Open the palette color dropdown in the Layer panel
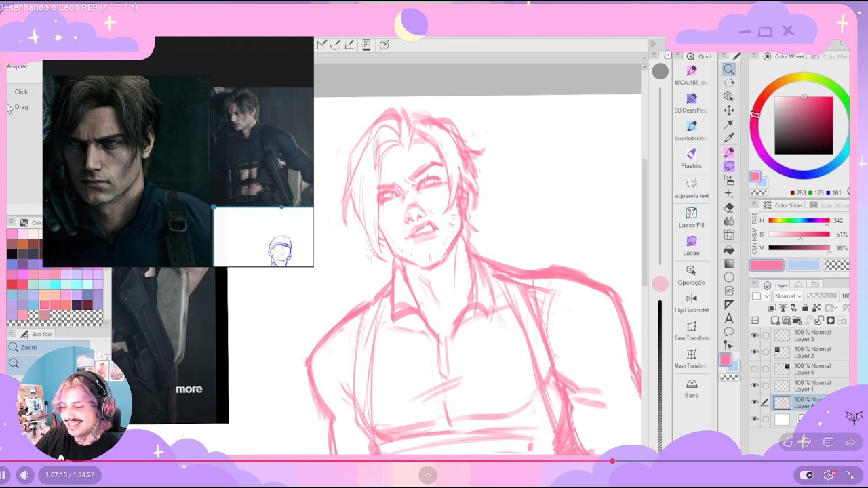The width and height of the screenshot is (868, 488). 759,296
